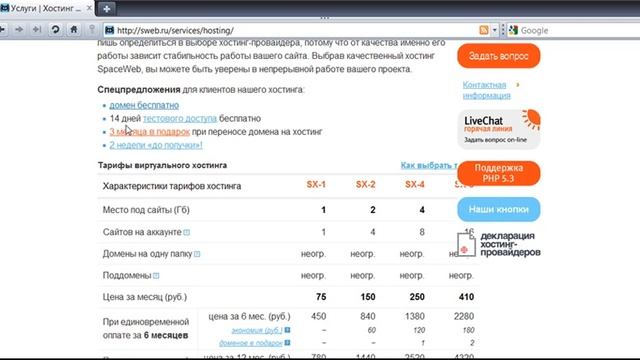The image size is (640, 360).
Task: Click the declaration document icon
Action: click(x=466, y=244)
